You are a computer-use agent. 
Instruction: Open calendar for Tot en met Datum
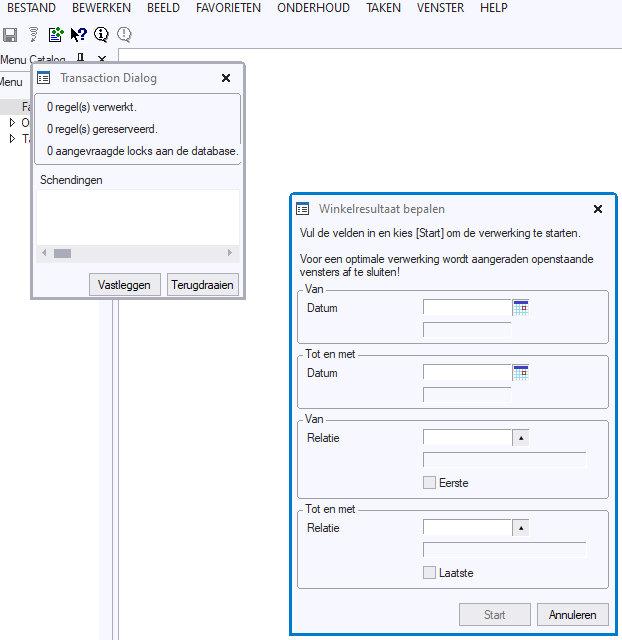[x=521, y=372]
